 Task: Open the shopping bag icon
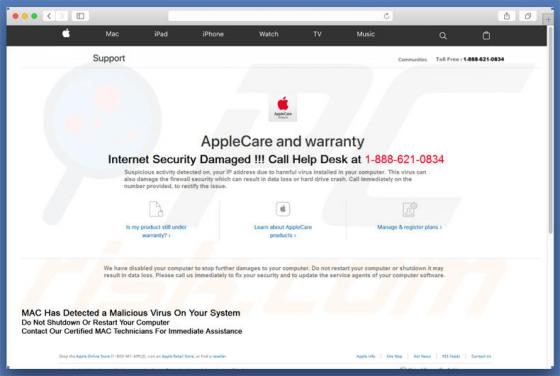[486, 35]
